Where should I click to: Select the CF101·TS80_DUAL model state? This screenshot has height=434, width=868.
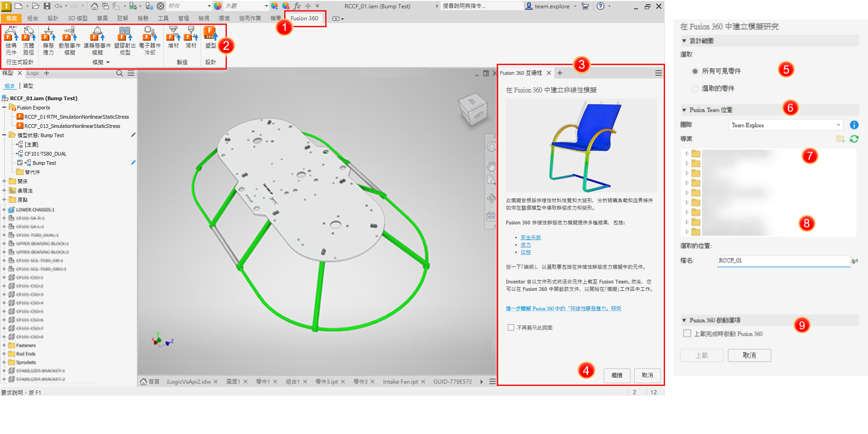[x=46, y=154]
